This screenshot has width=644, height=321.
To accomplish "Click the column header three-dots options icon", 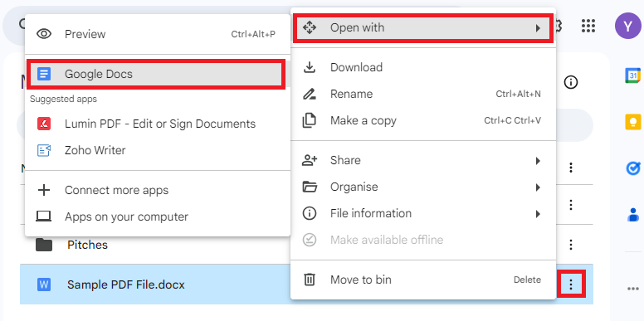I will 571,168.
